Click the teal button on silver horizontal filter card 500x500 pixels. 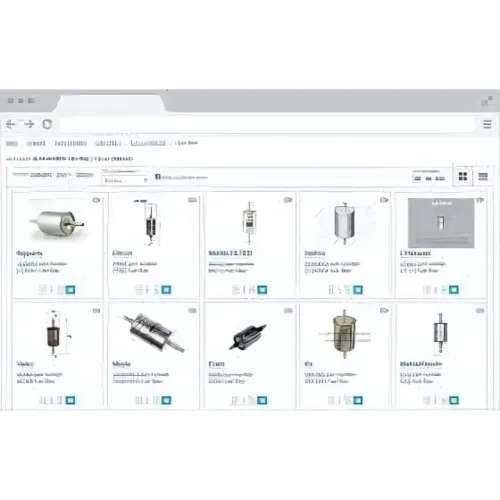(x=70, y=290)
